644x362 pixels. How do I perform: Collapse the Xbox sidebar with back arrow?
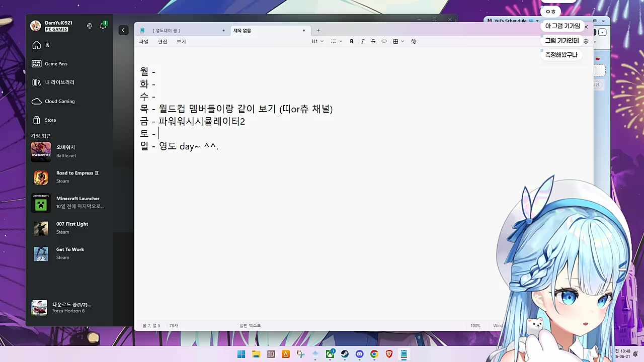[123, 30]
